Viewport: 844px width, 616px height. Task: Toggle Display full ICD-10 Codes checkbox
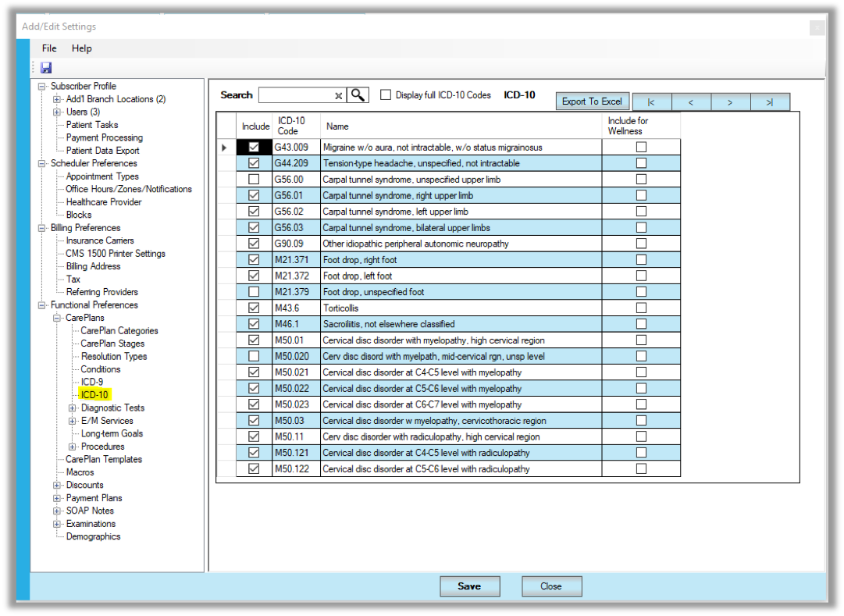pyautogui.click(x=386, y=95)
